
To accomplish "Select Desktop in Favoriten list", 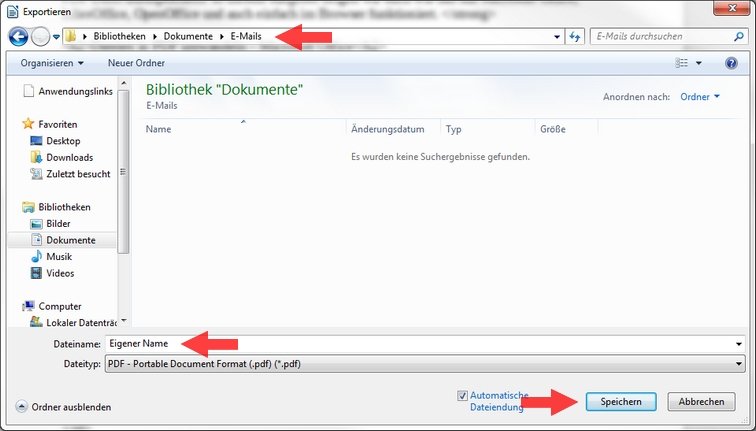I will point(62,141).
